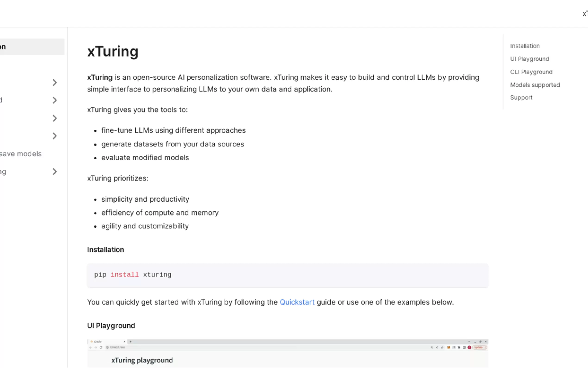Follow the Quickstart guide hyperlink
The height and width of the screenshot is (368, 588).
pos(297,302)
